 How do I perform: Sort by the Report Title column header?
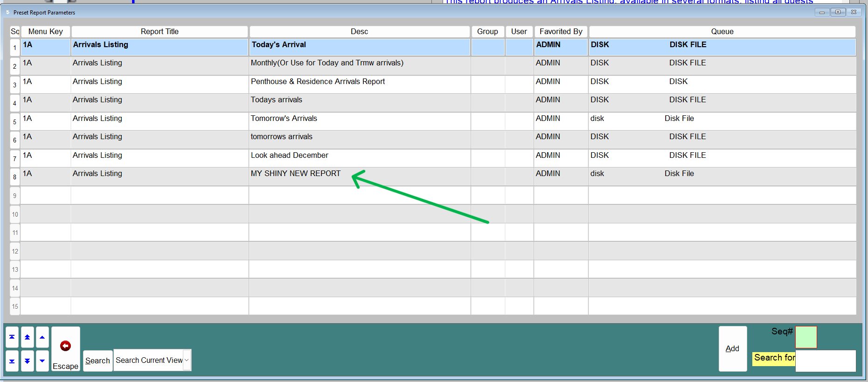160,31
